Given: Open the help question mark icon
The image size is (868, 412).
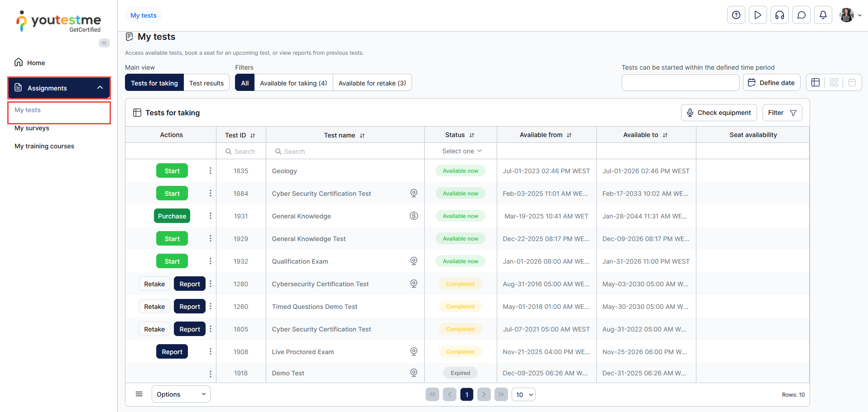Looking at the screenshot, I should pyautogui.click(x=736, y=15).
